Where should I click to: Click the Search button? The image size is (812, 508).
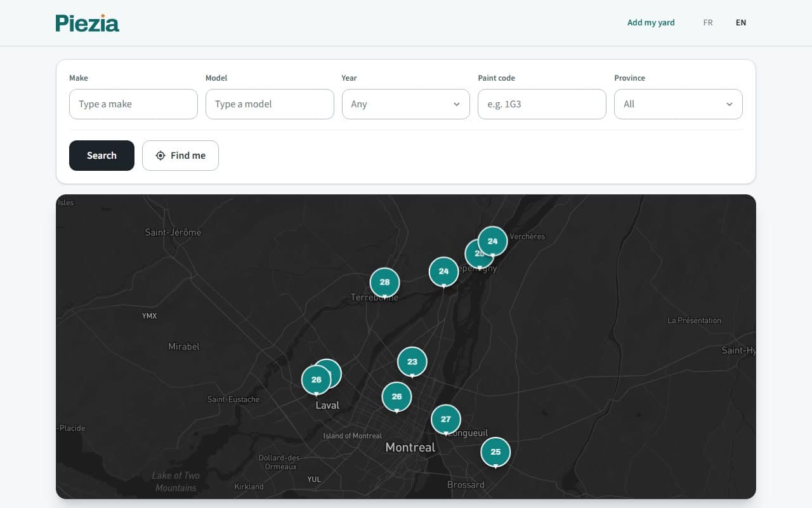coord(101,156)
